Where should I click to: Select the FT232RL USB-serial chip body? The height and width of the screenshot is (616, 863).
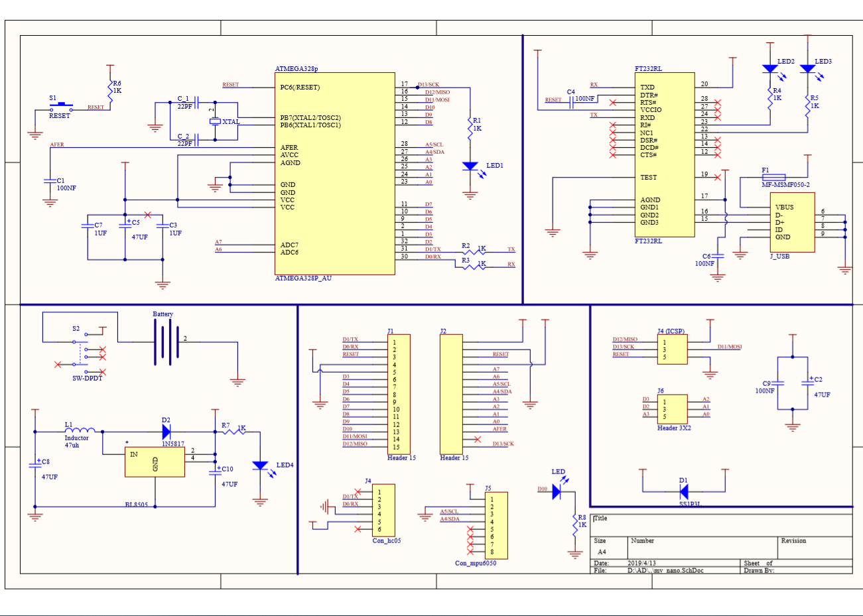[665, 154]
